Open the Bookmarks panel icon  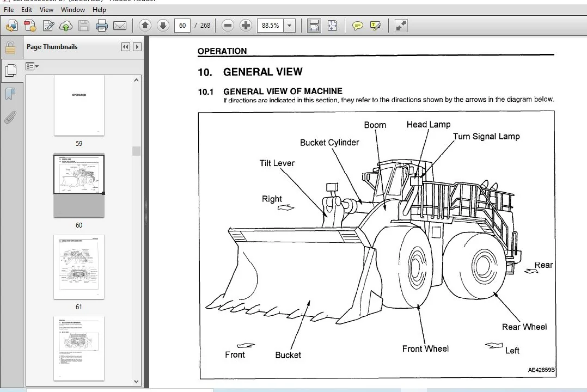(x=10, y=94)
